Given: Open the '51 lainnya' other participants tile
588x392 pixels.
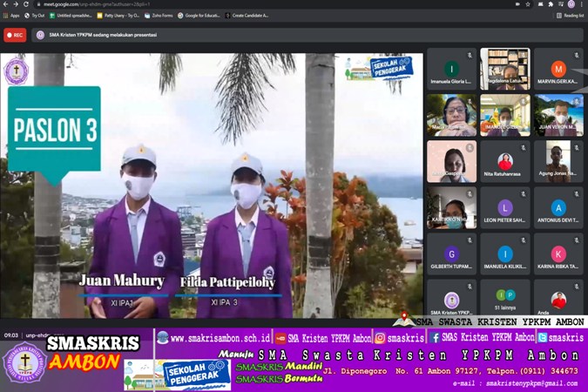Looking at the screenshot, I should click(505, 297).
